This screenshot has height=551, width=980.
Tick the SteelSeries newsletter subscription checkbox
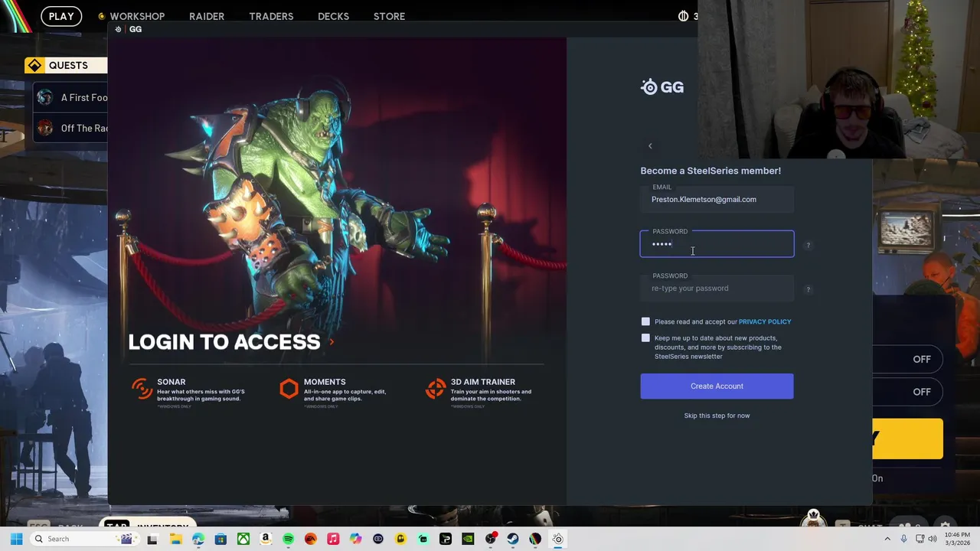pos(645,338)
